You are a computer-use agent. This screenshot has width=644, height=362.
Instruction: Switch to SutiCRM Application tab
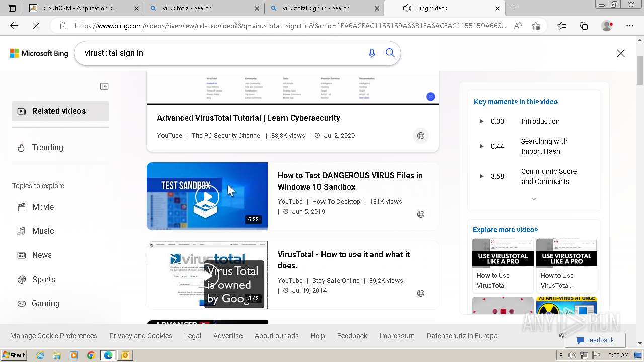[84, 8]
